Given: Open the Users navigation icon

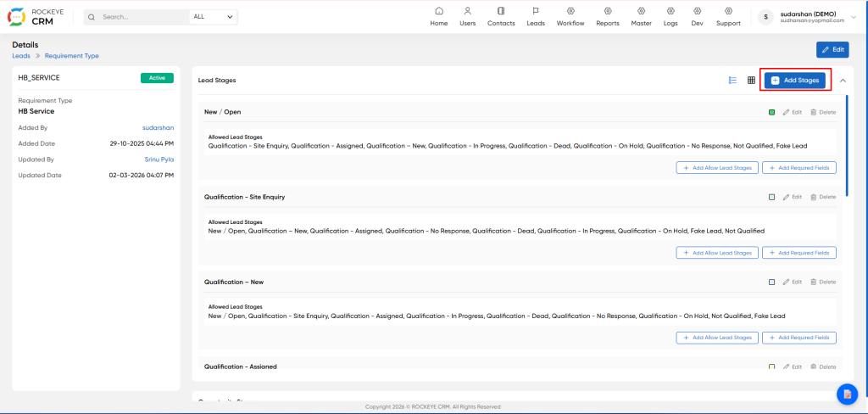Looking at the screenshot, I should point(468,11).
